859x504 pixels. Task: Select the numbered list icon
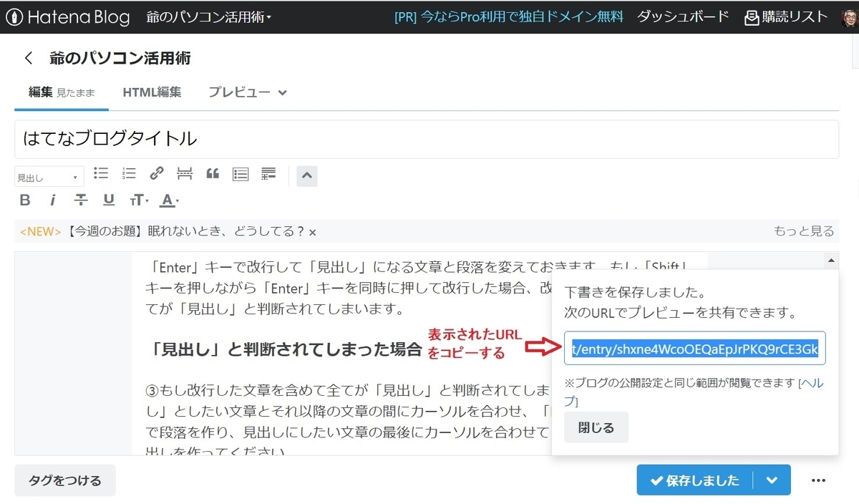pyautogui.click(x=130, y=173)
